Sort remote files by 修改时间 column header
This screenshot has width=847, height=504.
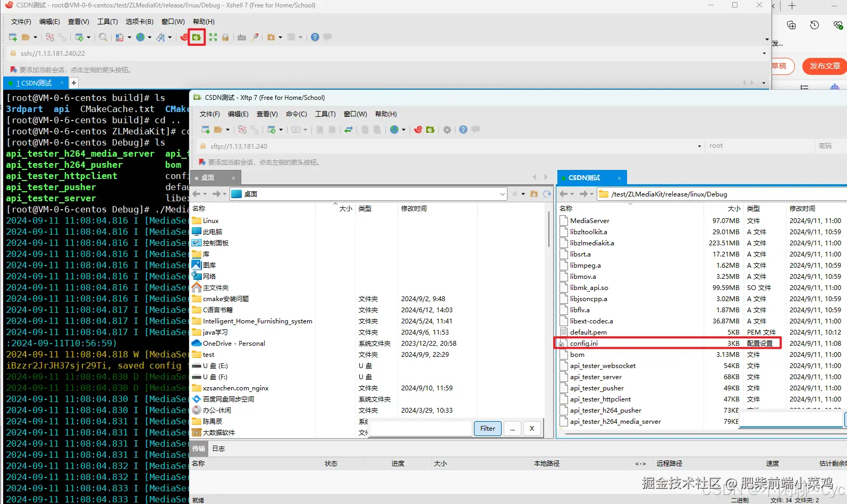point(802,209)
